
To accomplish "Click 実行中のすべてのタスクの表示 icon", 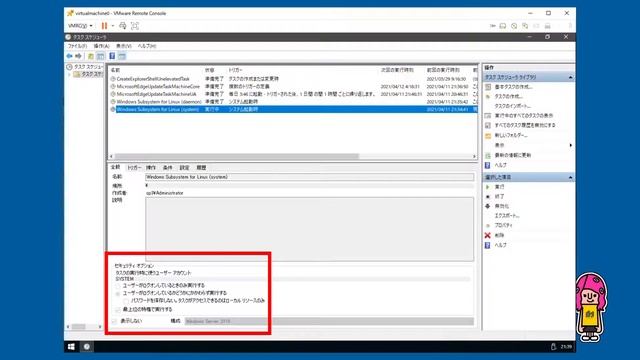I will (488, 116).
